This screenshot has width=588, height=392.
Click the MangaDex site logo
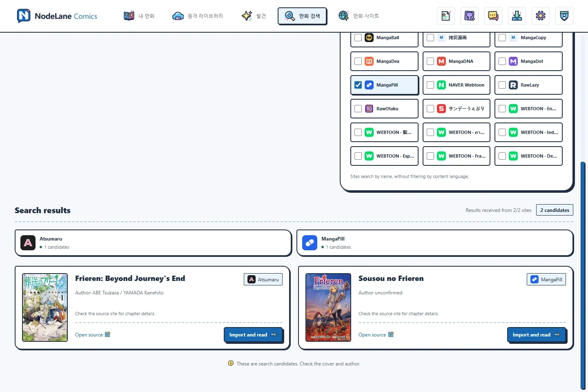(369, 61)
